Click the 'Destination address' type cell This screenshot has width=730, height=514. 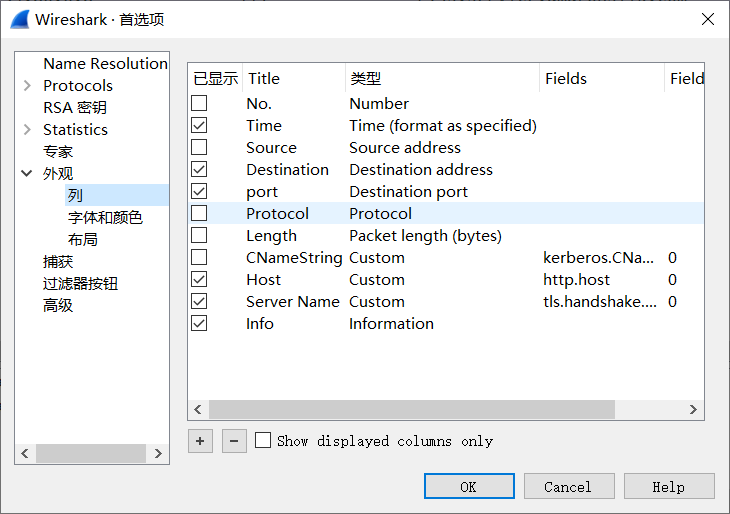pyautogui.click(x=421, y=169)
